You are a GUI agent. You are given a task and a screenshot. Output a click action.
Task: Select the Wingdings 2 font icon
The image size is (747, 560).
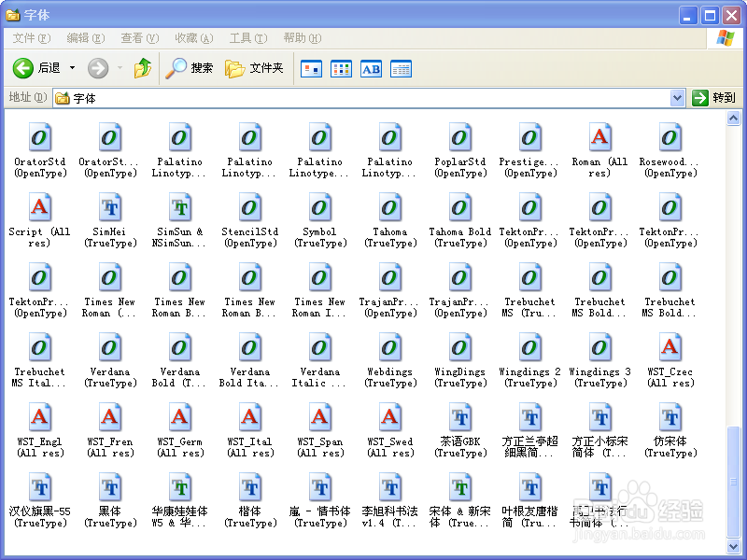(529, 348)
